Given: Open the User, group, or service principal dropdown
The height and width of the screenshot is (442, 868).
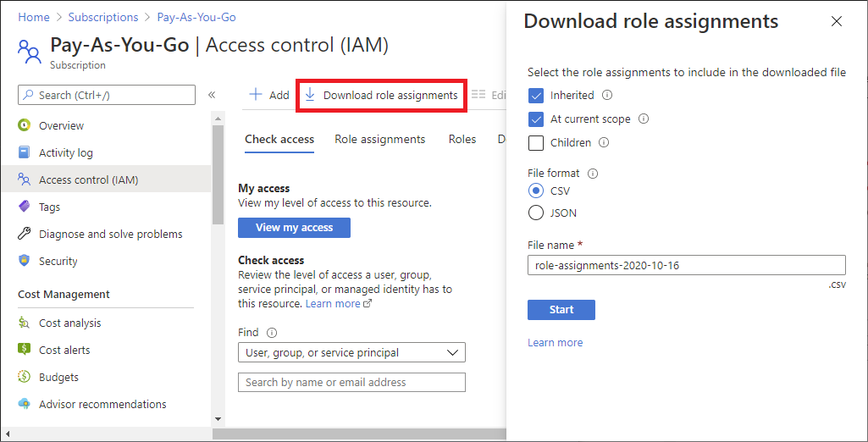Looking at the screenshot, I should click(x=351, y=352).
